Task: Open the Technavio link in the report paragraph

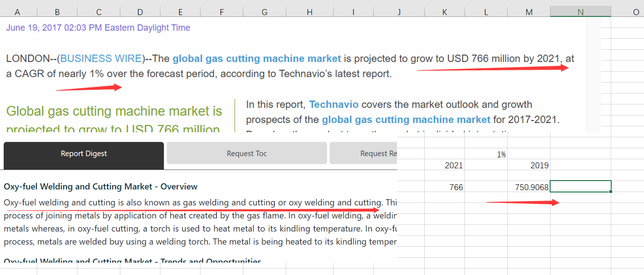Action: pyautogui.click(x=334, y=104)
